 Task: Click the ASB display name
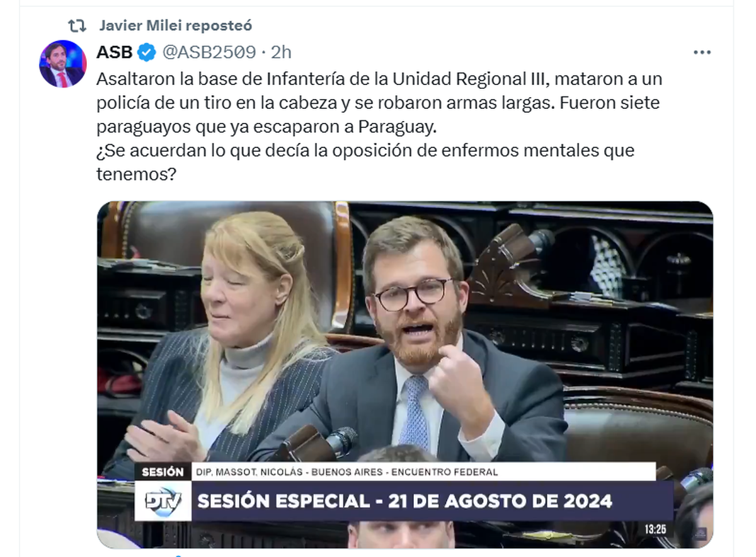click(x=115, y=52)
